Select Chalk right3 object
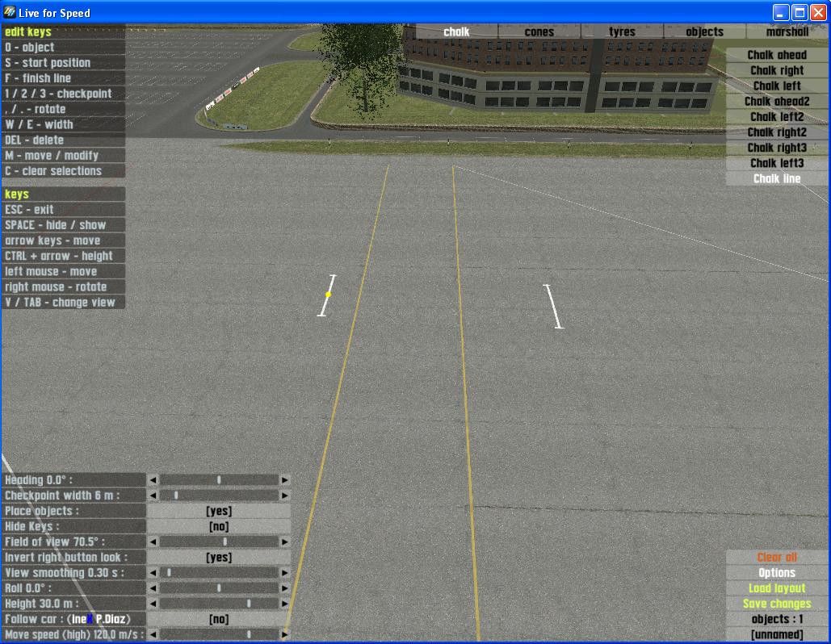Image resolution: width=831 pixels, height=644 pixels. pyautogui.click(x=777, y=148)
